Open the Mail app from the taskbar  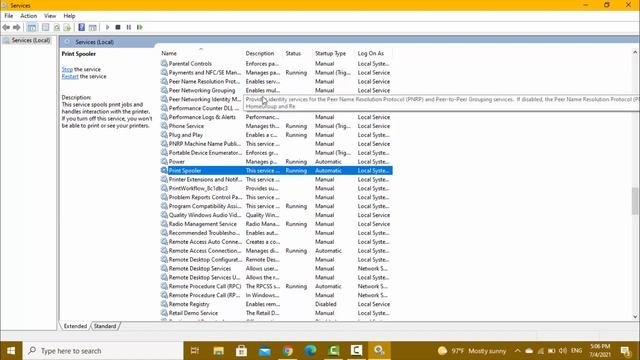pos(264,351)
